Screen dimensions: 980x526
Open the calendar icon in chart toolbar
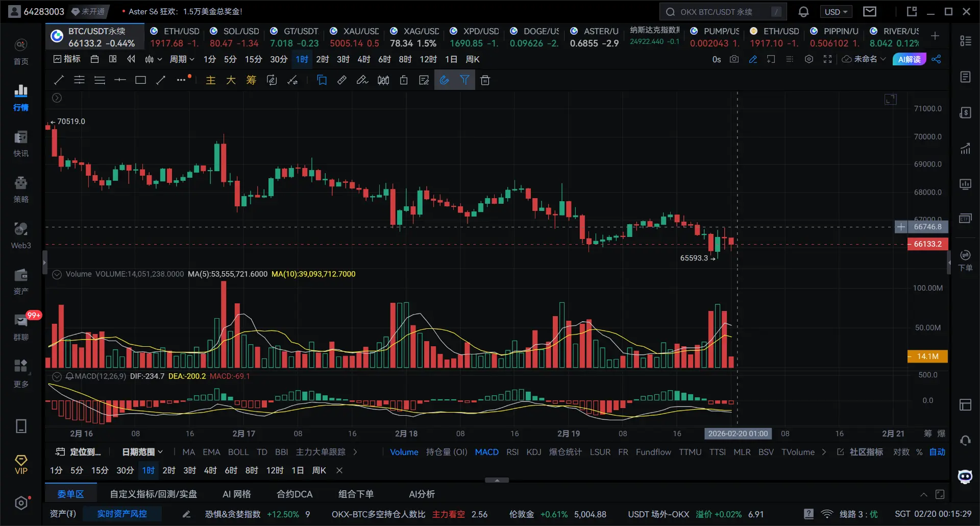(x=94, y=59)
